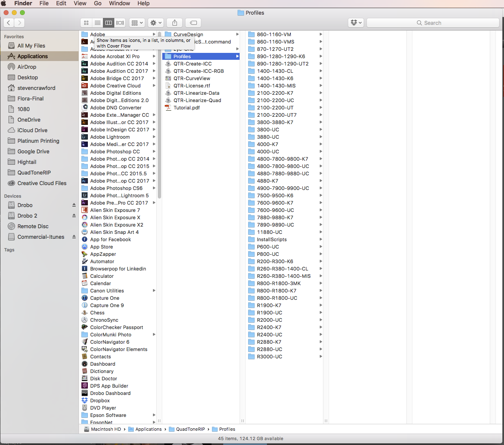Viewport: 504px width, 445px height.
Task: Expand the CurveDesign folder arrow
Action: [238, 34]
